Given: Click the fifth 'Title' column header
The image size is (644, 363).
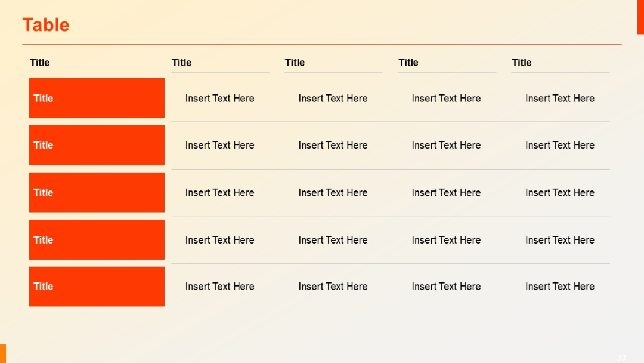Looking at the screenshot, I should pyautogui.click(x=521, y=63).
